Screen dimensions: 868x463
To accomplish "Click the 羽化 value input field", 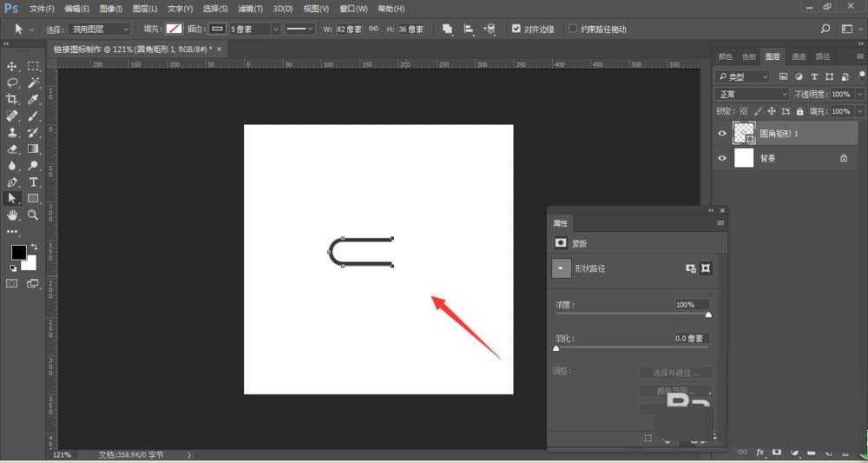I will tap(691, 338).
